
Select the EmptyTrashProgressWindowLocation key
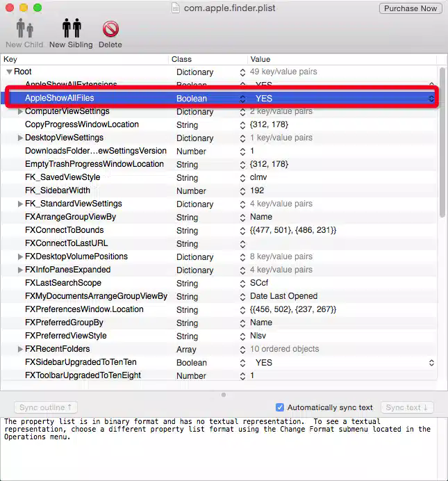(x=94, y=164)
